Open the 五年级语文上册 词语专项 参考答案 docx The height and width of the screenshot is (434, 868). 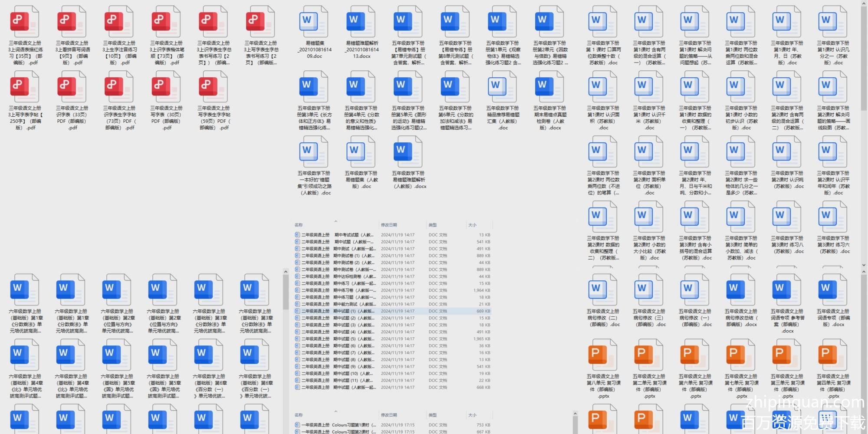pyautogui.click(x=787, y=291)
